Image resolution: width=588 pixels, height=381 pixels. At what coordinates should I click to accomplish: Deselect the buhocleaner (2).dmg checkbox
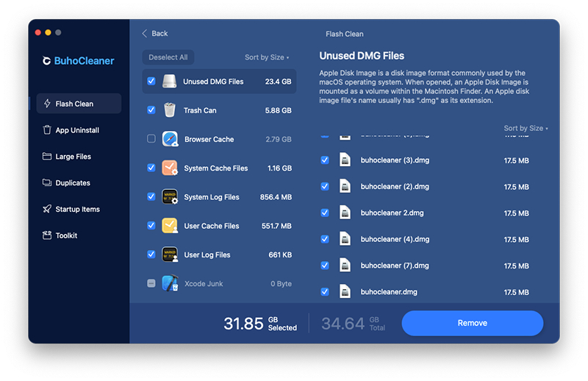click(325, 186)
